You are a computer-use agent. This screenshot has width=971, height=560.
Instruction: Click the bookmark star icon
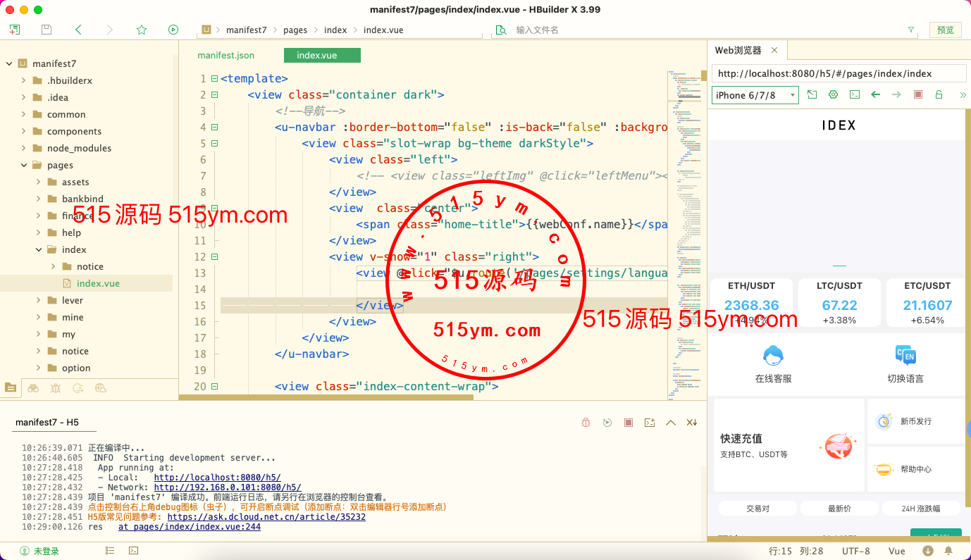click(x=142, y=30)
